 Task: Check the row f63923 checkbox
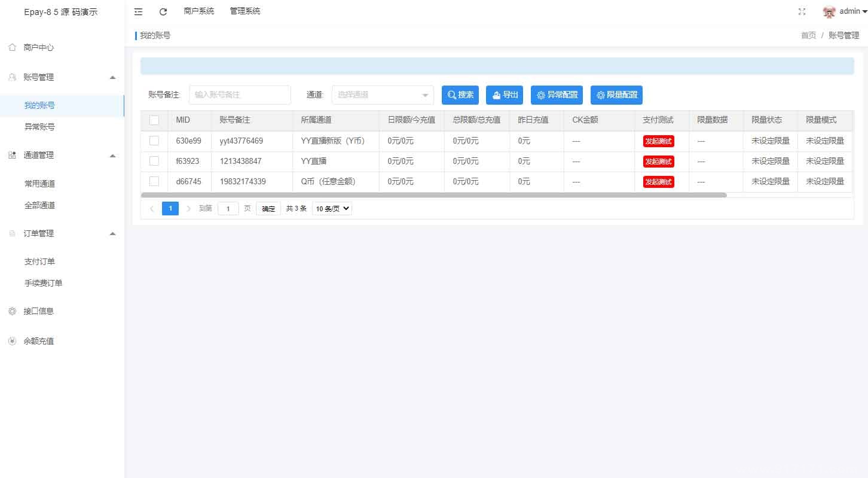coord(154,161)
